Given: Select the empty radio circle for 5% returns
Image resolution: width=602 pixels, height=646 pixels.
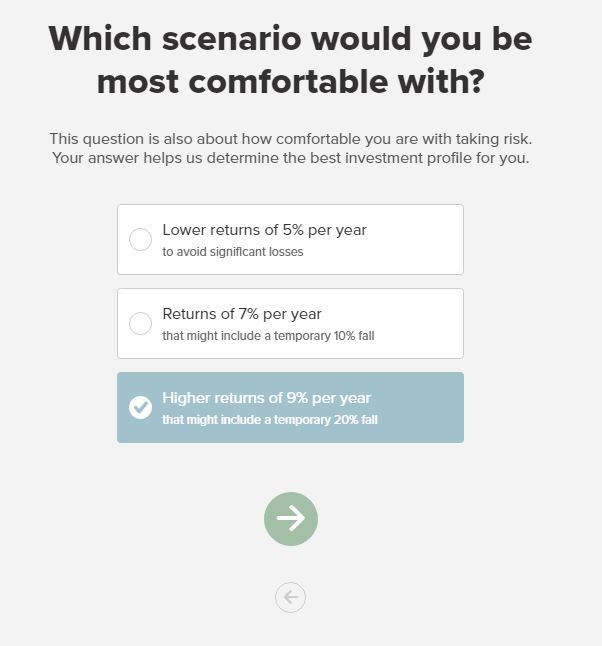Looking at the screenshot, I should click(x=141, y=239).
